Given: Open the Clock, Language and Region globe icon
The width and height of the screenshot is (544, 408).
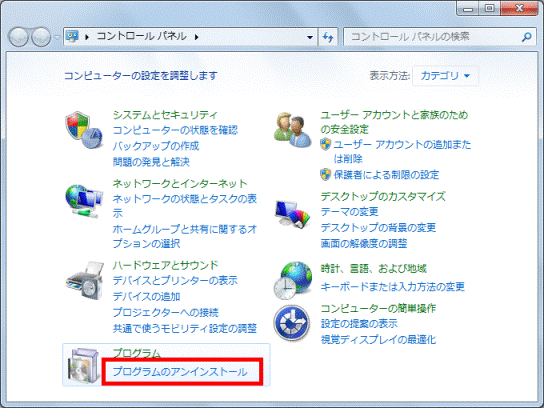Looking at the screenshot, I should pyautogui.click(x=292, y=280).
